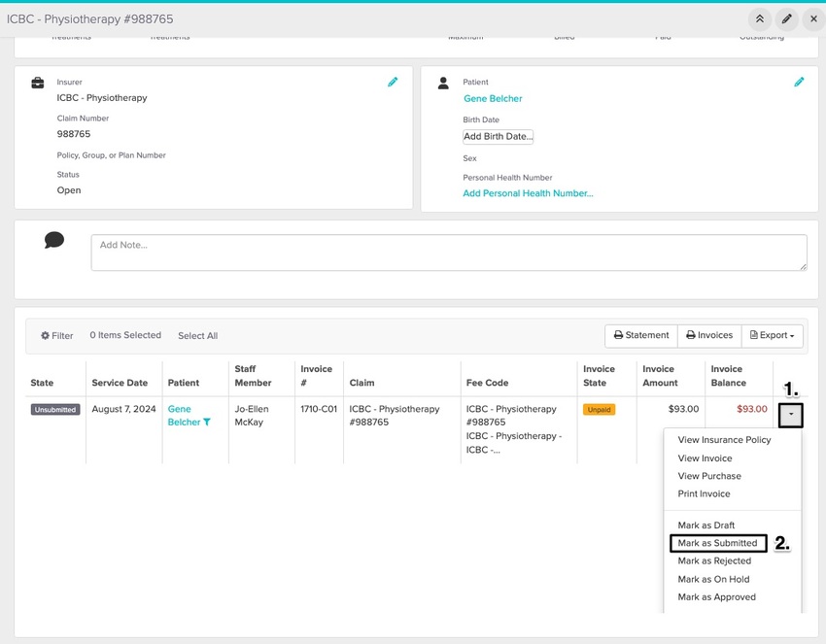The image size is (826, 644).
Task: Click the Unpaid invoice state badge
Action: pyautogui.click(x=599, y=410)
